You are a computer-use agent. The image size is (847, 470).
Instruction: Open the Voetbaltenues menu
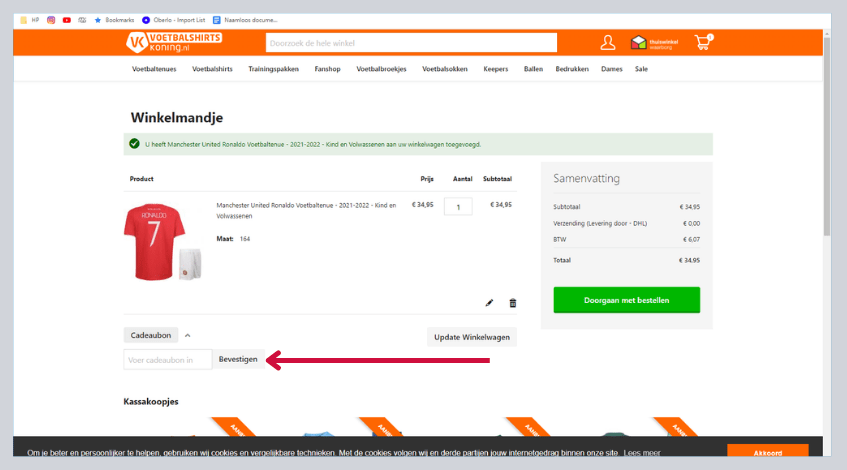tap(154, 69)
